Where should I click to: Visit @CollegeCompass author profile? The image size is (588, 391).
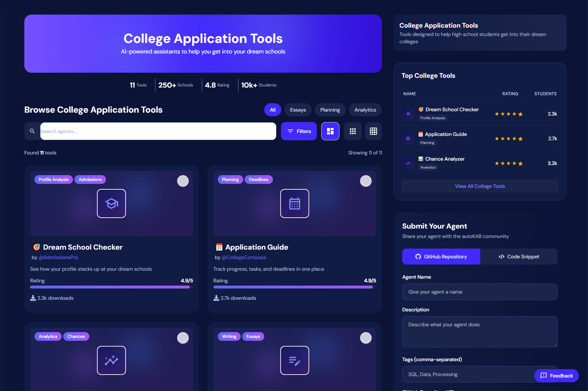244,257
